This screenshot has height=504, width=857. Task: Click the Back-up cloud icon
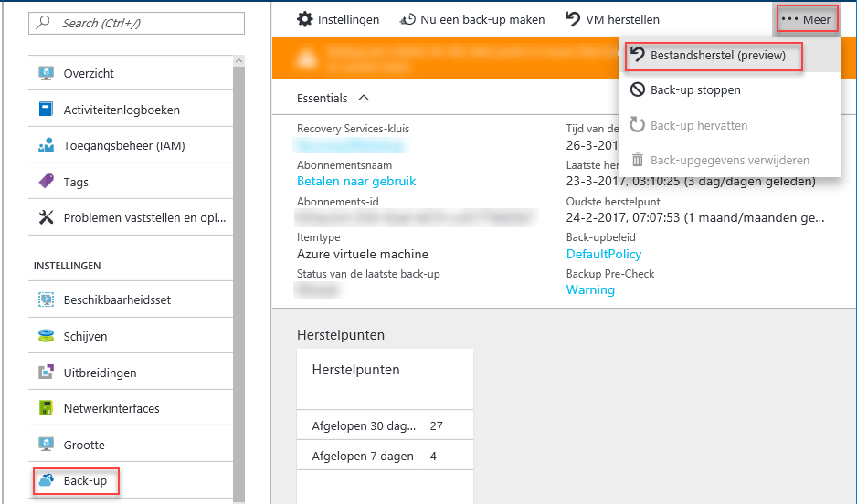coord(46,480)
